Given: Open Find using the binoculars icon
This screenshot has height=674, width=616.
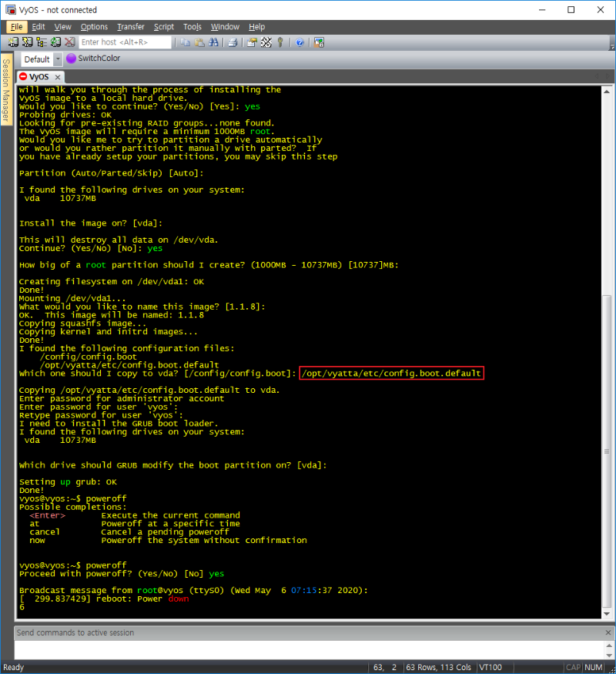Looking at the screenshot, I should click(213, 42).
